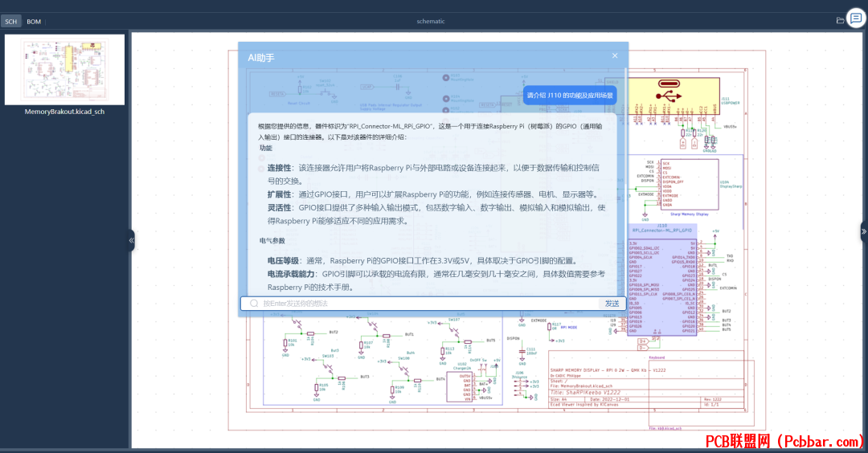This screenshot has width=868, height=453.
Task: Click the Sharp Memory Display component block
Action: 690,184
